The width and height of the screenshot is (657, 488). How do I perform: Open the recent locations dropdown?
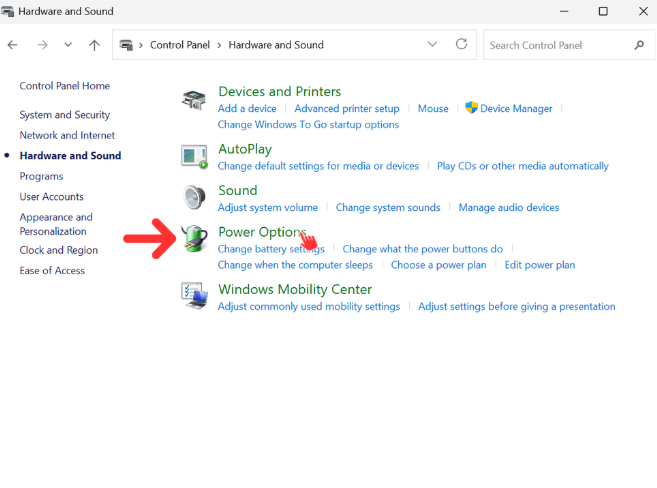click(68, 44)
